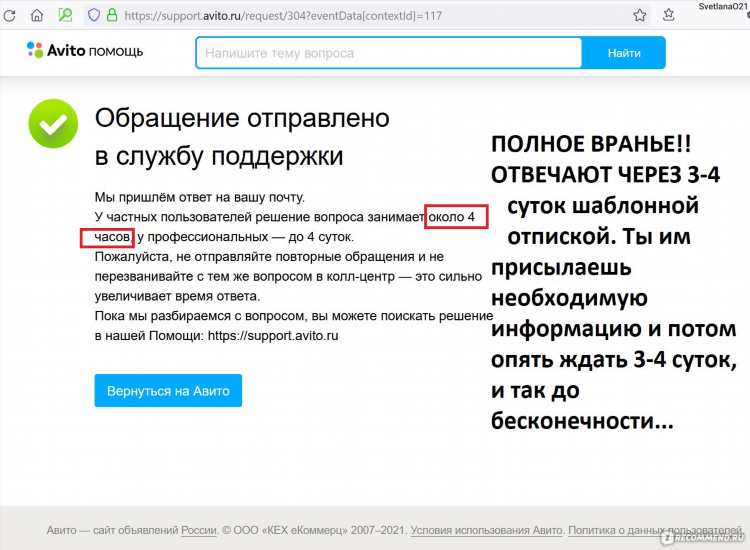Open the shield tracking protection icon
Screen dimensions: 750x550
tap(94, 15)
